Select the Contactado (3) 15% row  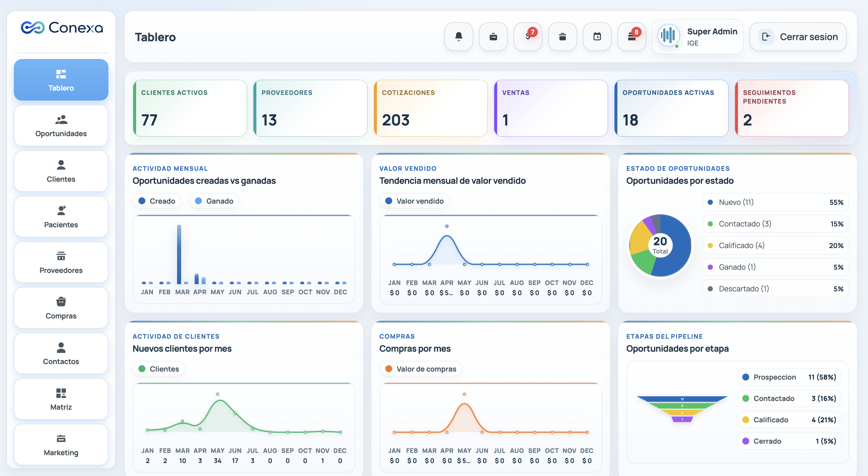775,224
